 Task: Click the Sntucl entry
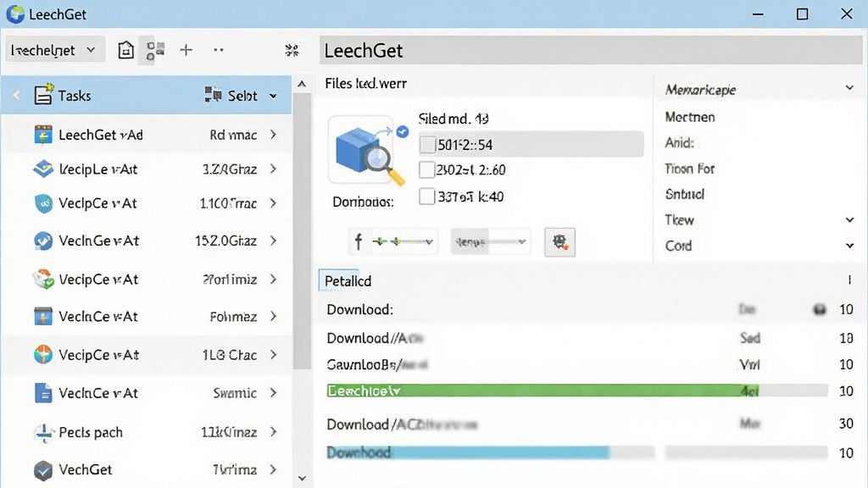(685, 194)
